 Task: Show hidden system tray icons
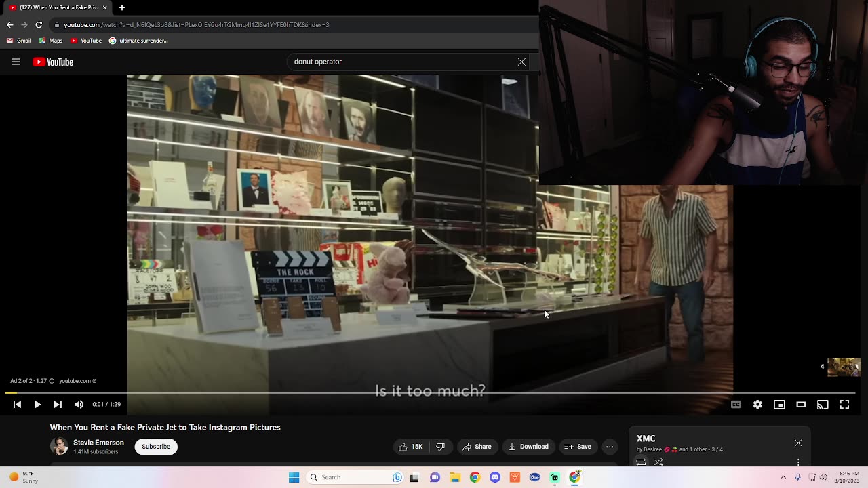click(x=783, y=477)
